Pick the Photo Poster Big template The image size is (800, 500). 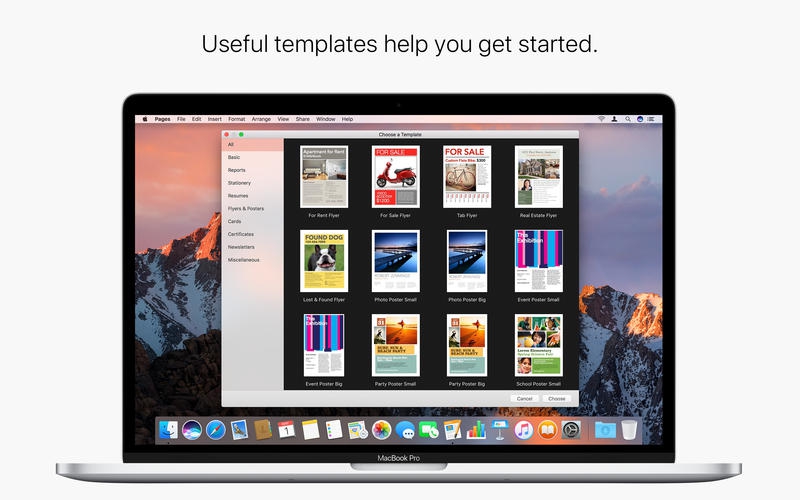[x=467, y=261]
